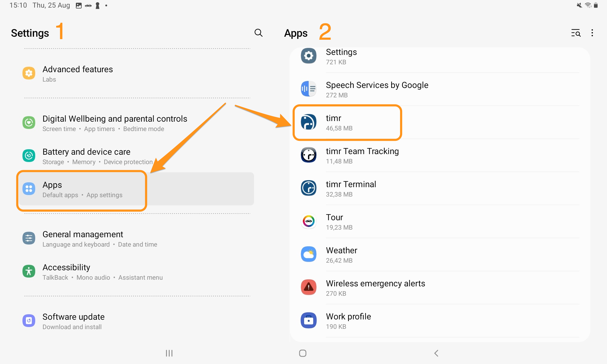The width and height of the screenshot is (607, 364).
Task: Tap 'Language and keyboard' subtitle text
Action: (x=76, y=244)
